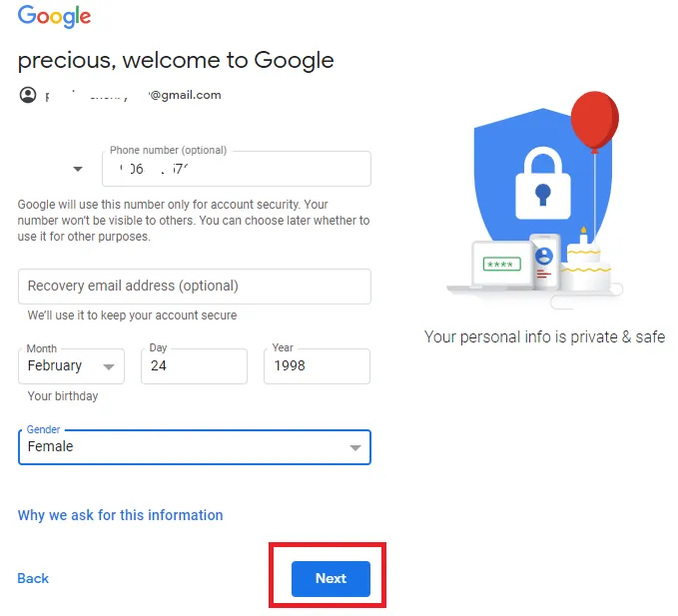
Task: Click the Gender dropdown arrow
Action: pos(355,448)
